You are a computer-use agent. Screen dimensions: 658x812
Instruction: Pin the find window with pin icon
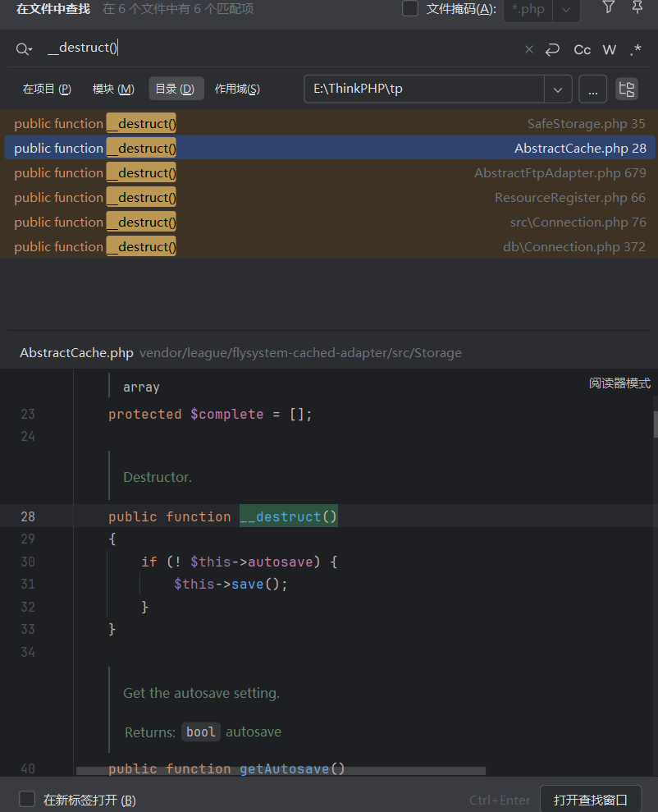coord(637,7)
